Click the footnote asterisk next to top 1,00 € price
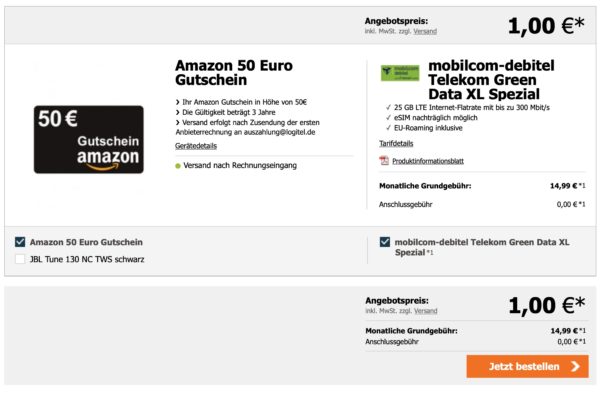Screen dimensions: 600x393 pyautogui.click(x=580, y=22)
